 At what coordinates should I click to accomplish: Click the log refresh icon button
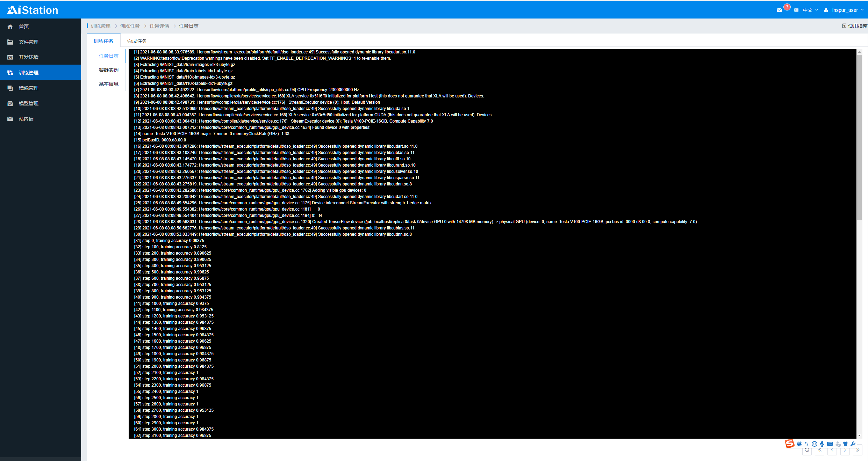(x=807, y=450)
